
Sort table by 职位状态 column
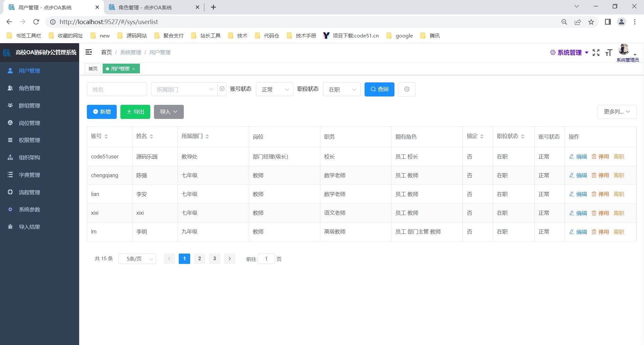click(x=523, y=136)
